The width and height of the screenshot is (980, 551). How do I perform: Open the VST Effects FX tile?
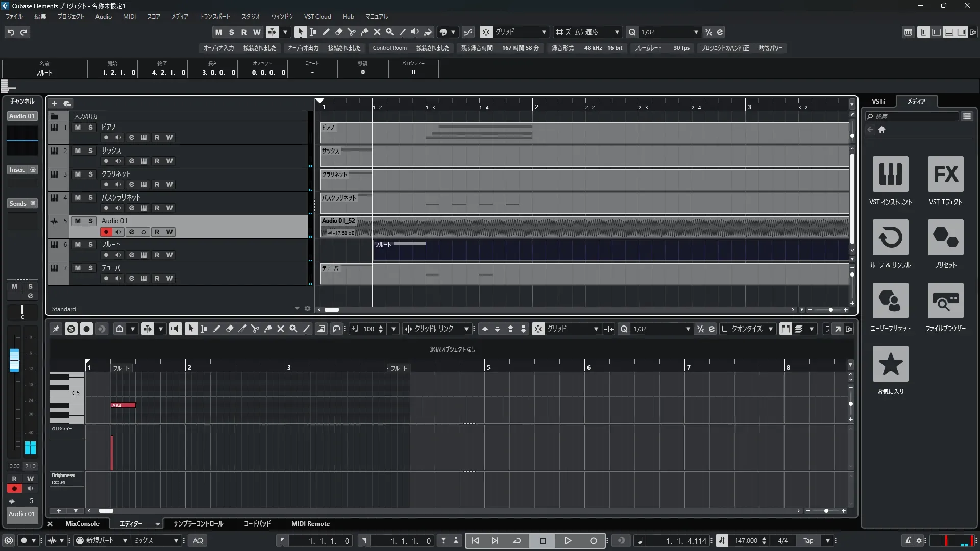(945, 174)
